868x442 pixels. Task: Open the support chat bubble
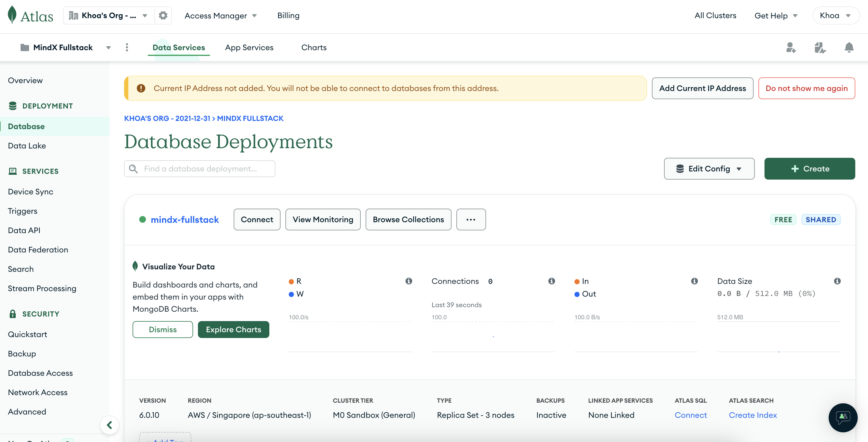click(843, 418)
